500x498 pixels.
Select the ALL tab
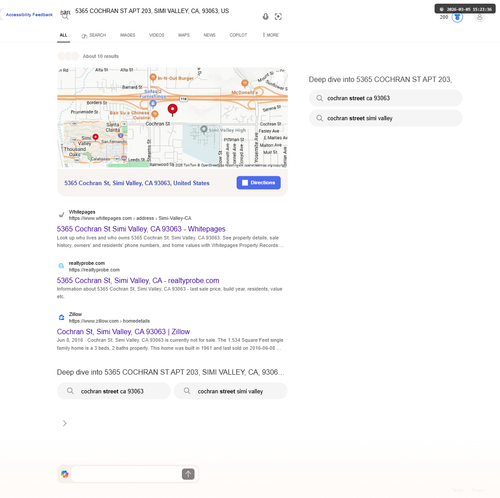click(x=63, y=35)
